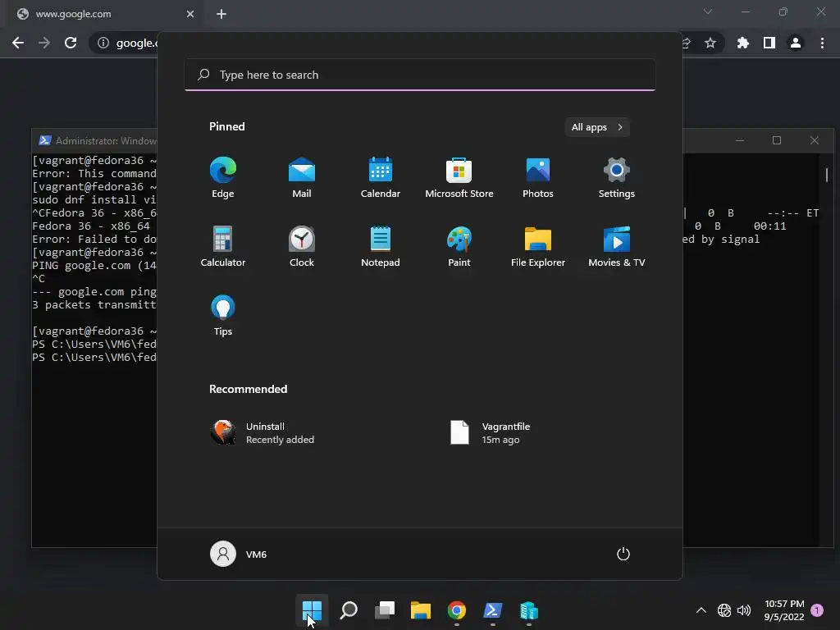Open the clock and date in tray

(784, 610)
